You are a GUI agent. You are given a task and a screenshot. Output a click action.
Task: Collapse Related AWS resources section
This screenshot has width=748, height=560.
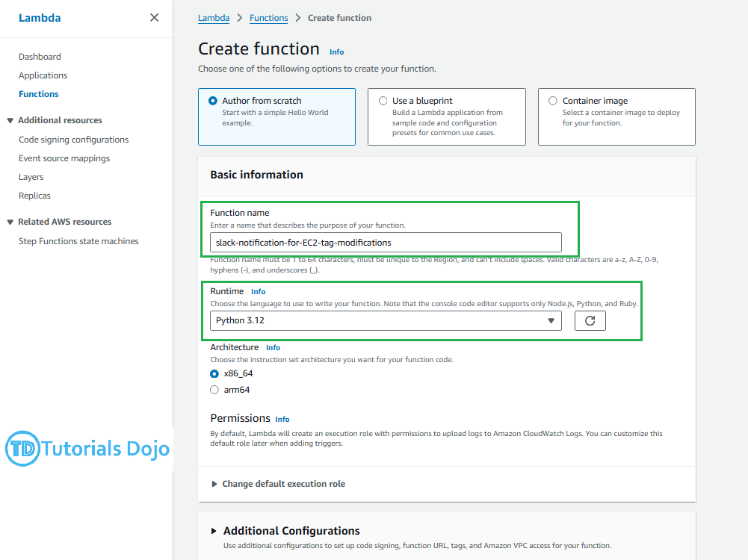tap(10, 222)
